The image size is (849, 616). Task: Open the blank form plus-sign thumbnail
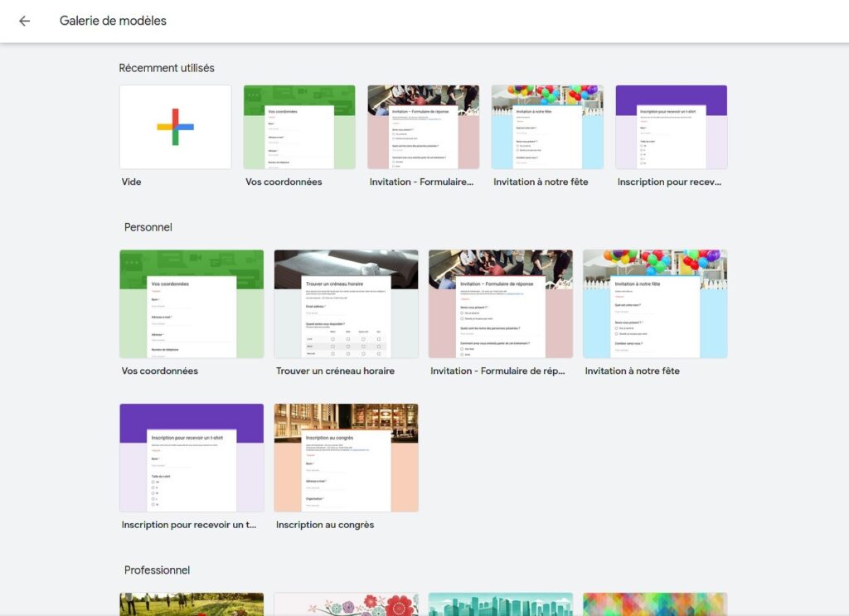[176, 127]
